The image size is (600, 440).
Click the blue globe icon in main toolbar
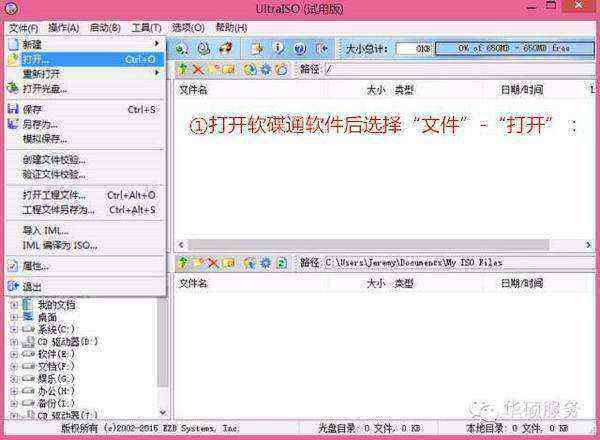(x=300, y=49)
